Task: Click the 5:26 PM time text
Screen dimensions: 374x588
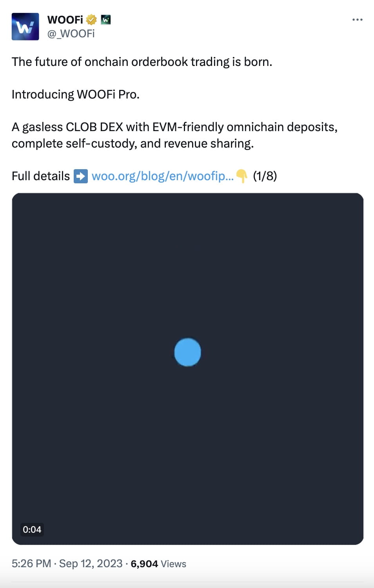Action: coord(31,564)
